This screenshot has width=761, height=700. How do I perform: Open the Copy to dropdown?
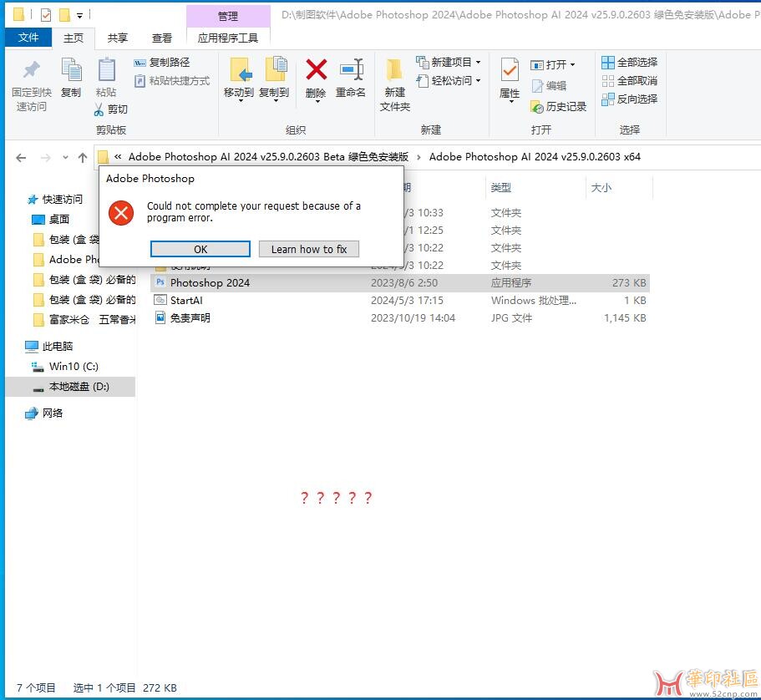point(276,100)
